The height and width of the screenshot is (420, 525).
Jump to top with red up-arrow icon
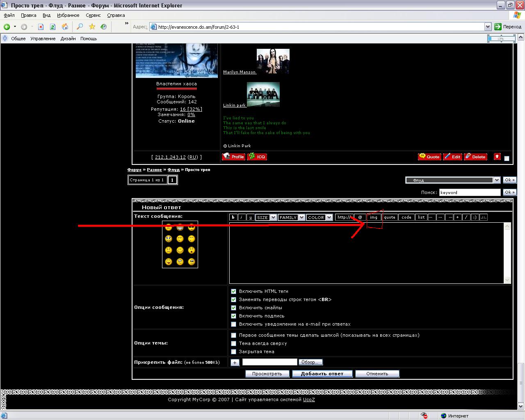tap(497, 156)
